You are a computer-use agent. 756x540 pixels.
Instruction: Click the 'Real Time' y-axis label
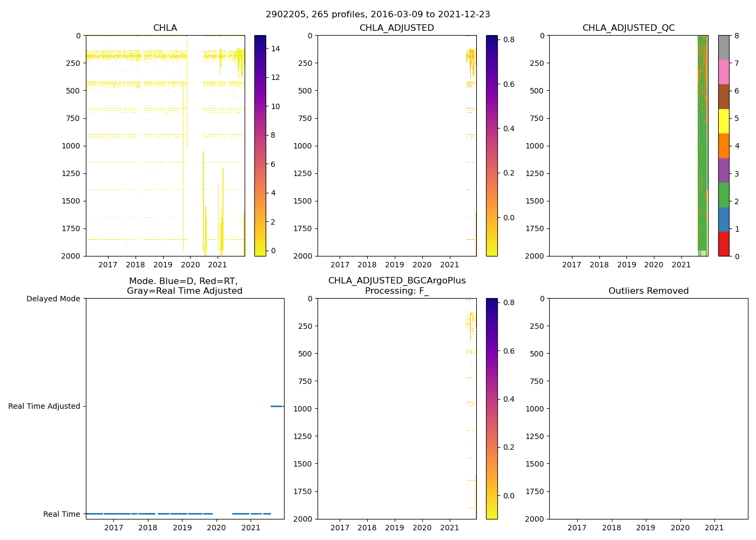click(x=62, y=514)
